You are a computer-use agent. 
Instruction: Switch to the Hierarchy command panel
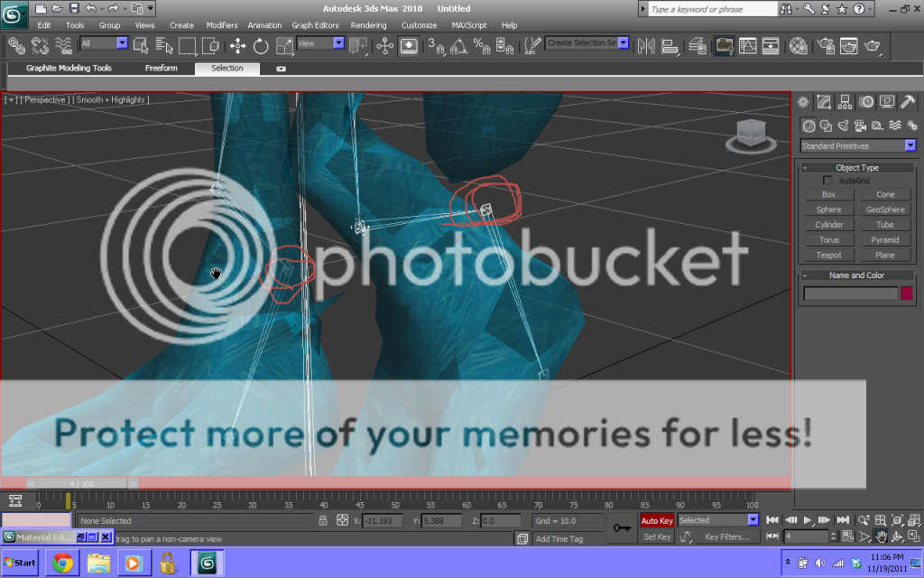tap(845, 102)
